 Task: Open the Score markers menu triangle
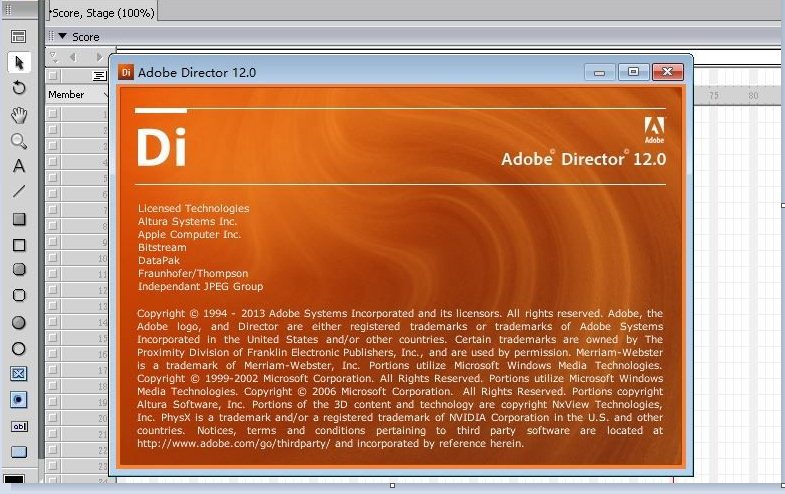[x=54, y=57]
